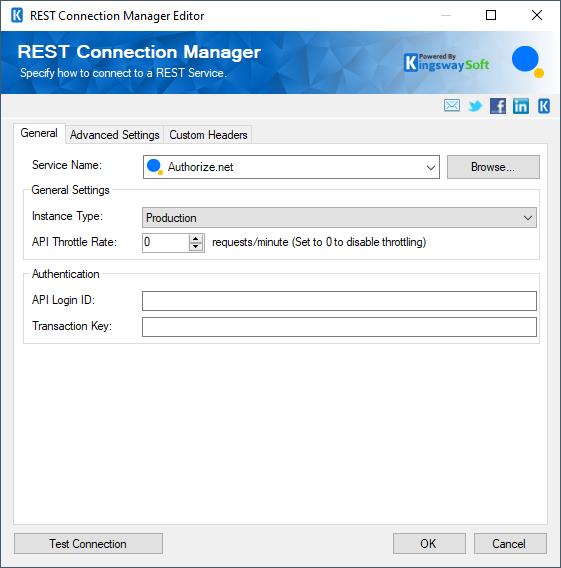Viewport: 561px width, 568px height.
Task: Click the API Login ID field
Action: [339, 301]
